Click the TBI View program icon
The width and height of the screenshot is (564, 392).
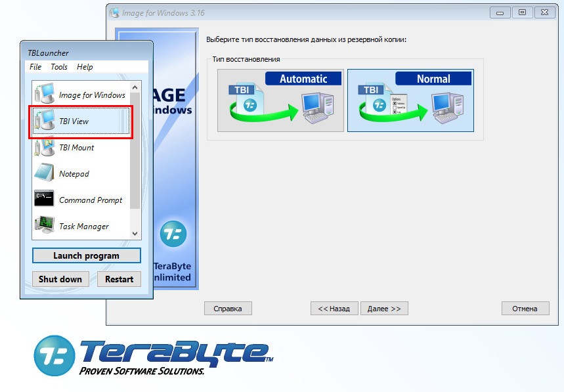[45, 120]
